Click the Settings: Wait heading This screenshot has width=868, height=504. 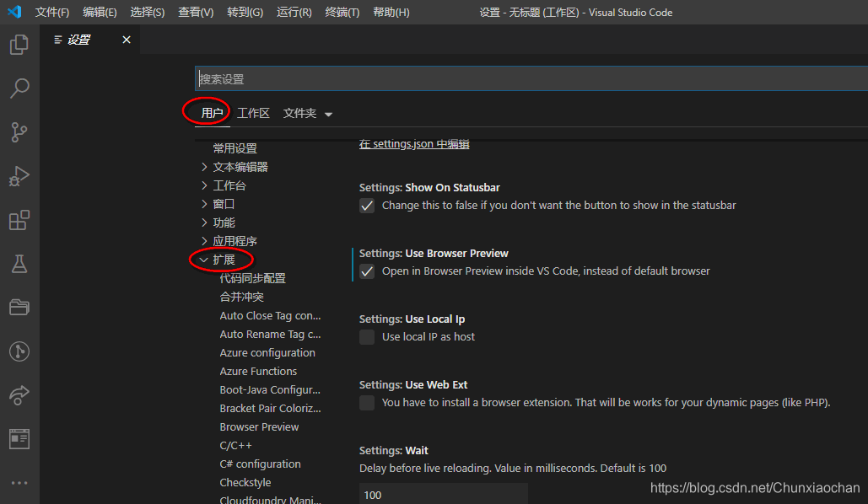tap(394, 450)
